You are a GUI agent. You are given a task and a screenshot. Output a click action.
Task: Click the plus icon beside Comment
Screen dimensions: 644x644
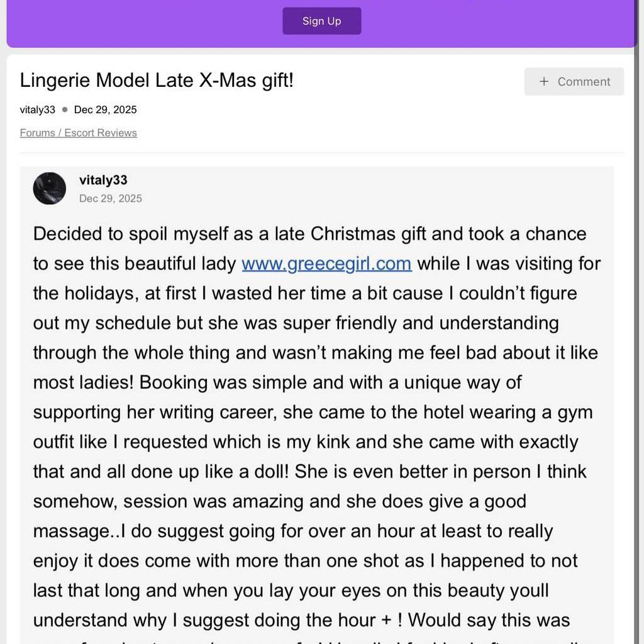(544, 82)
